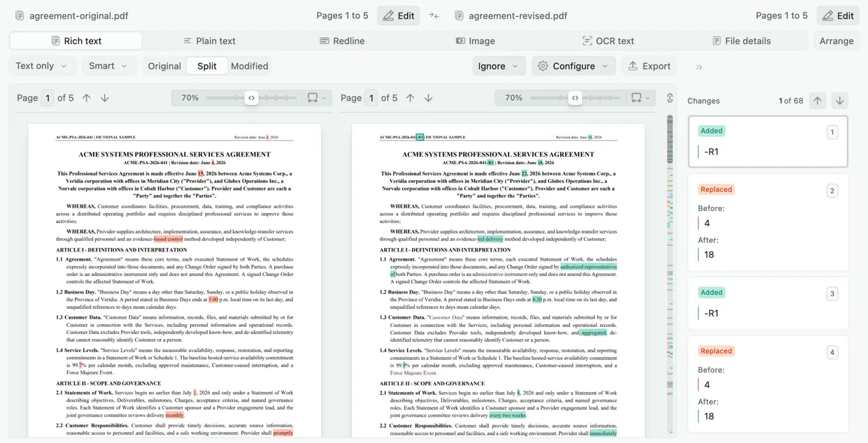Open the Smart dropdown

108,66
